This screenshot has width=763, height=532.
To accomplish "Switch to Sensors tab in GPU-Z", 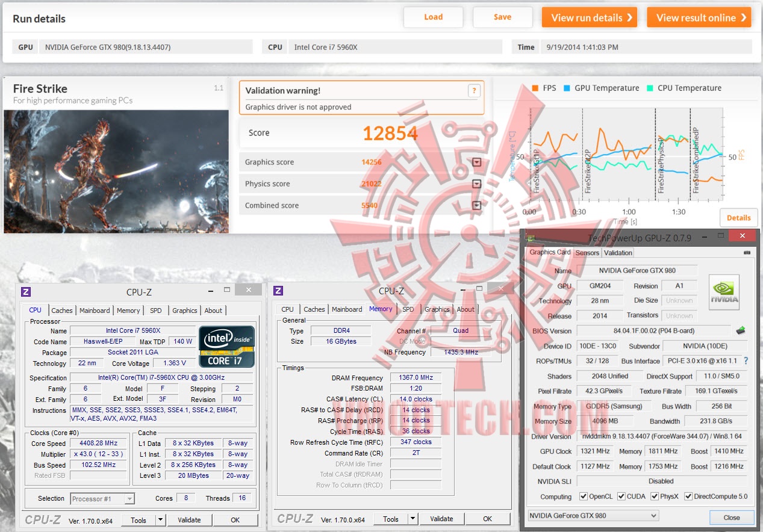I will point(587,253).
